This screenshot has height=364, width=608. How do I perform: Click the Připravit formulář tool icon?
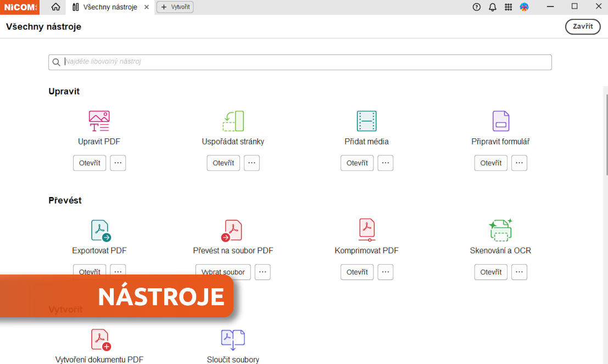tap(500, 121)
